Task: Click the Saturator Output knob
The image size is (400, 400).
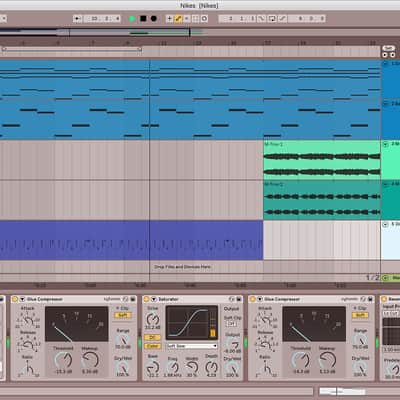Action: pos(232,343)
